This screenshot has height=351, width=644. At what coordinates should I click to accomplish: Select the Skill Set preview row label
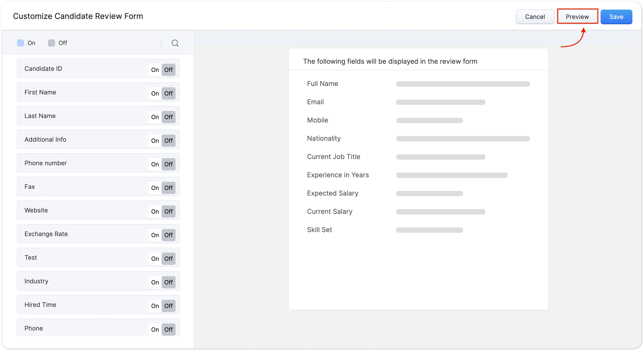tap(319, 230)
